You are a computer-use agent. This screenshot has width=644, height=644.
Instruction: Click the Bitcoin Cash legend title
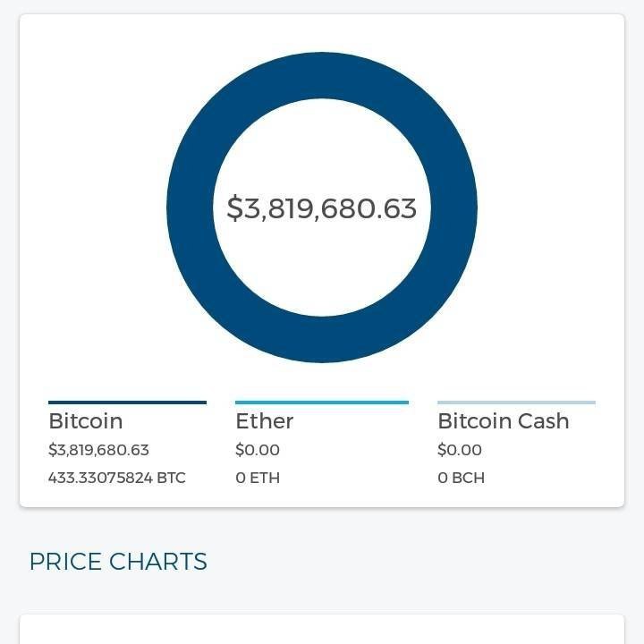[504, 421]
